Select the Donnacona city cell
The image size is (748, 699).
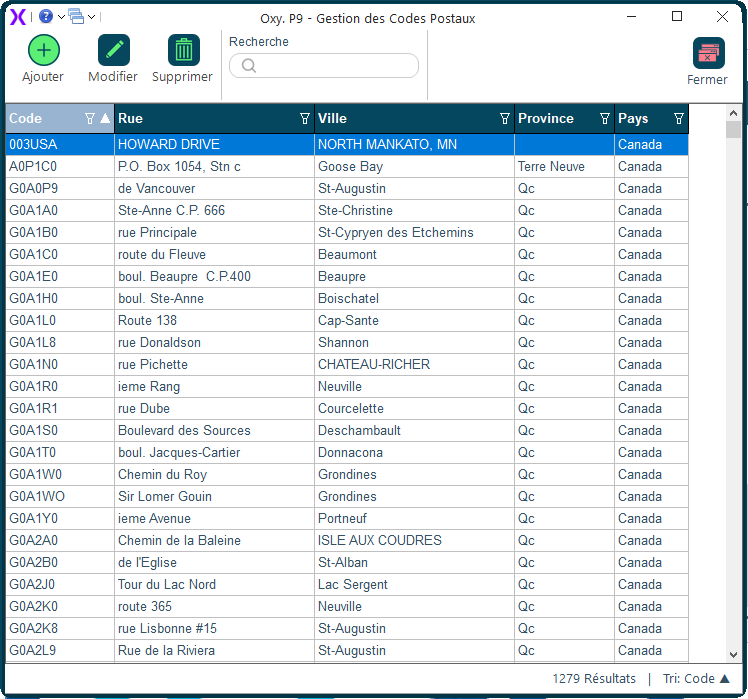point(414,452)
